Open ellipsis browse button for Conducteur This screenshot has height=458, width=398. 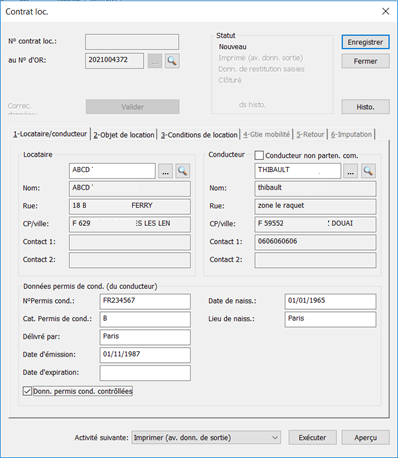351,171
